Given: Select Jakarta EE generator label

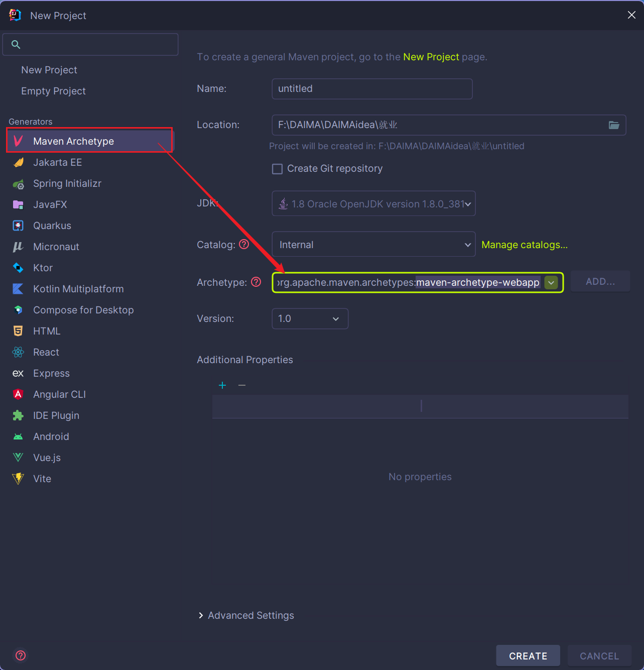Looking at the screenshot, I should tap(57, 162).
